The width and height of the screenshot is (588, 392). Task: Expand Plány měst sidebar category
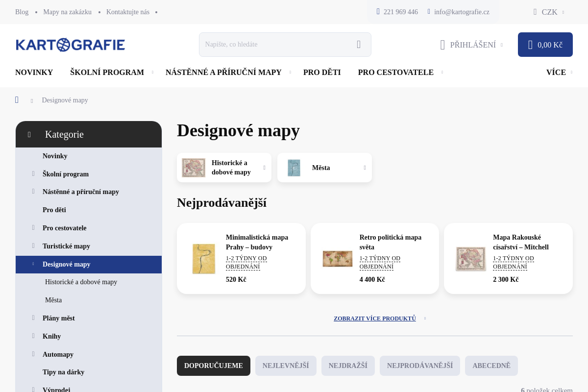pos(33,318)
